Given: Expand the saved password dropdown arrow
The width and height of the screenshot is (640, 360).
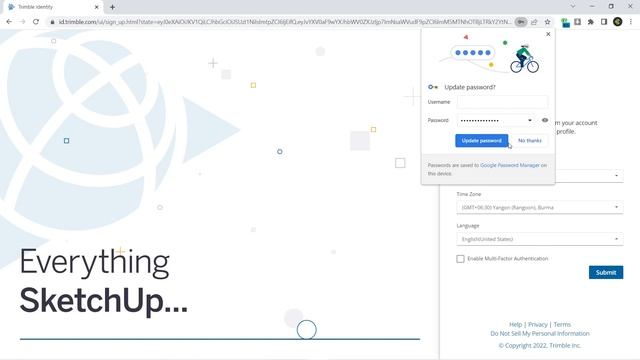Looking at the screenshot, I should [x=530, y=120].
